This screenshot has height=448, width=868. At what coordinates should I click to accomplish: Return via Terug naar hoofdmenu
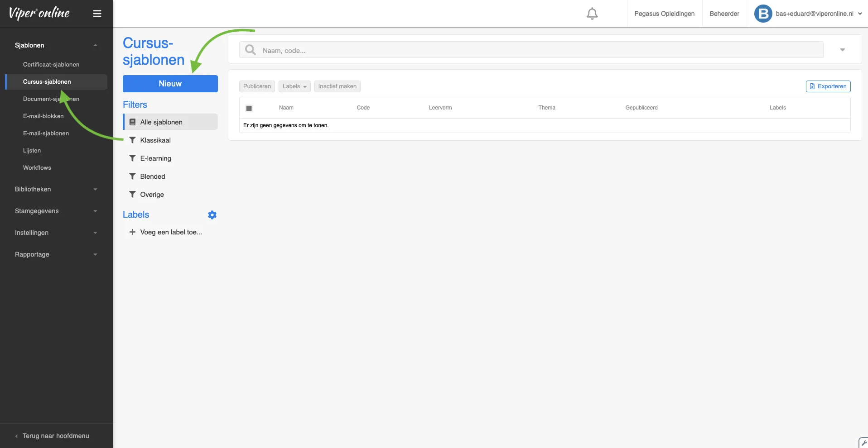click(55, 436)
